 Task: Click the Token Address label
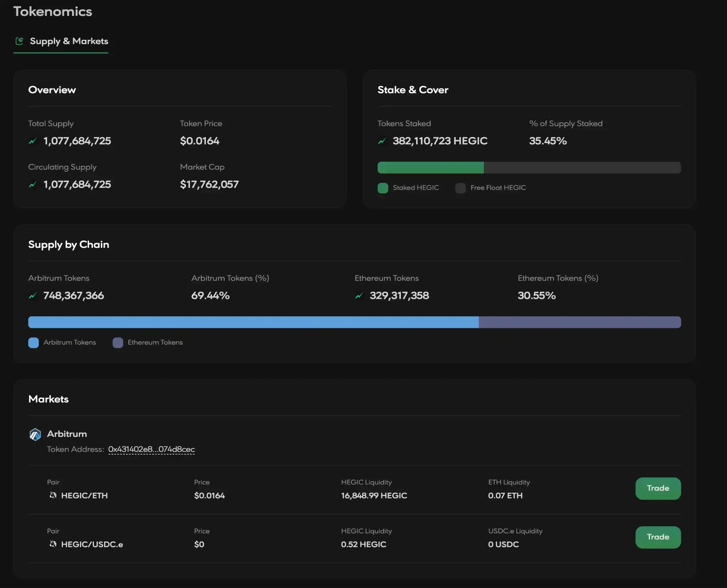pos(76,449)
